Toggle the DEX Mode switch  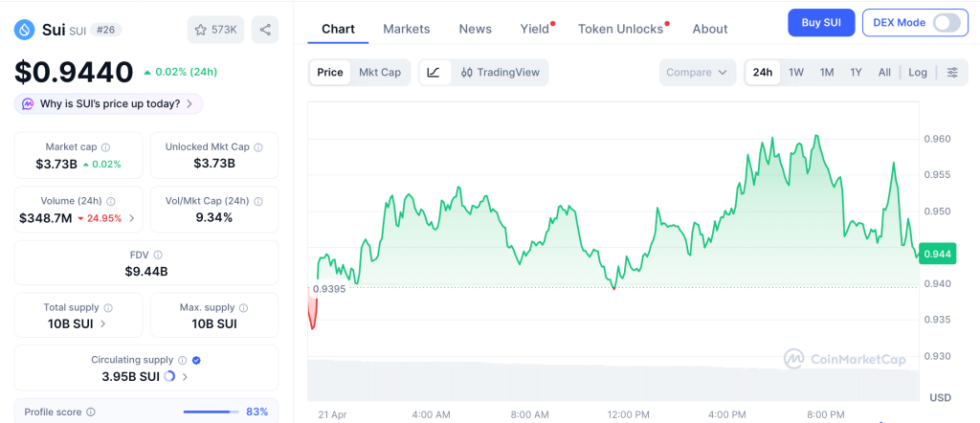[x=946, y=23]
